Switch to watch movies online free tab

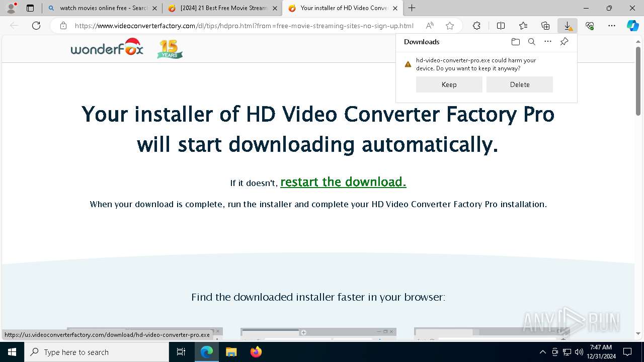point(103,8)
